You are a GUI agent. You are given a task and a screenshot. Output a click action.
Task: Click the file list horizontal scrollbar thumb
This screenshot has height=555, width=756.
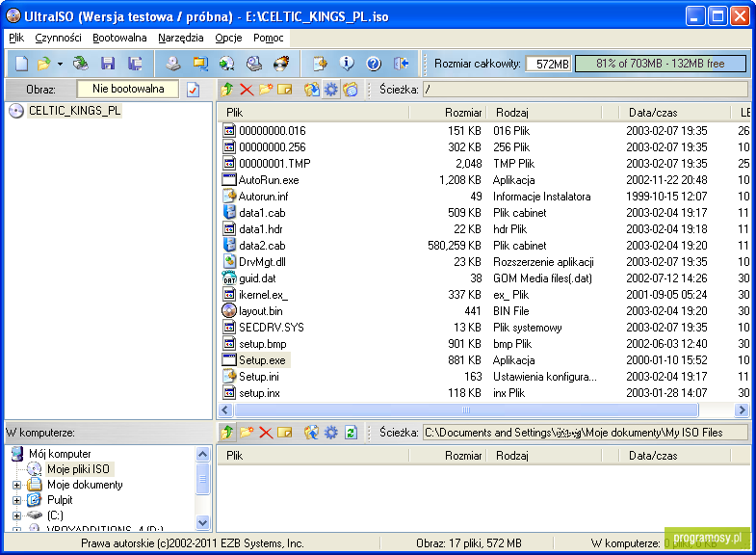tap(466, 410)
